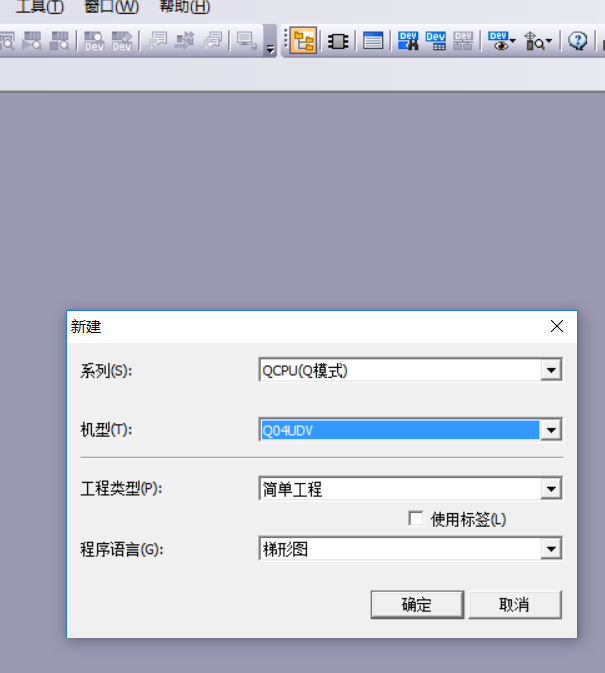605x673 pixels.
Task: Open the 窗口(W) menu
Action: [x=111, y=7]
